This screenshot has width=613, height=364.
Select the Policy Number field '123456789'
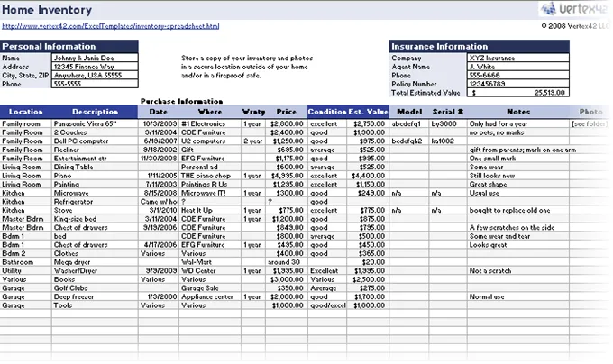(x=518, y=84)
